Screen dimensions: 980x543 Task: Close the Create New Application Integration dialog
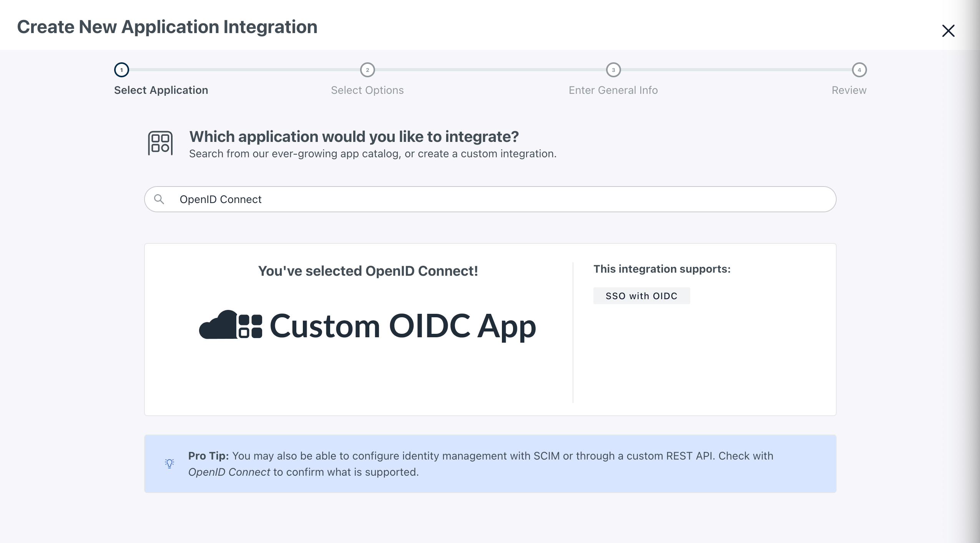pos(948,31)
